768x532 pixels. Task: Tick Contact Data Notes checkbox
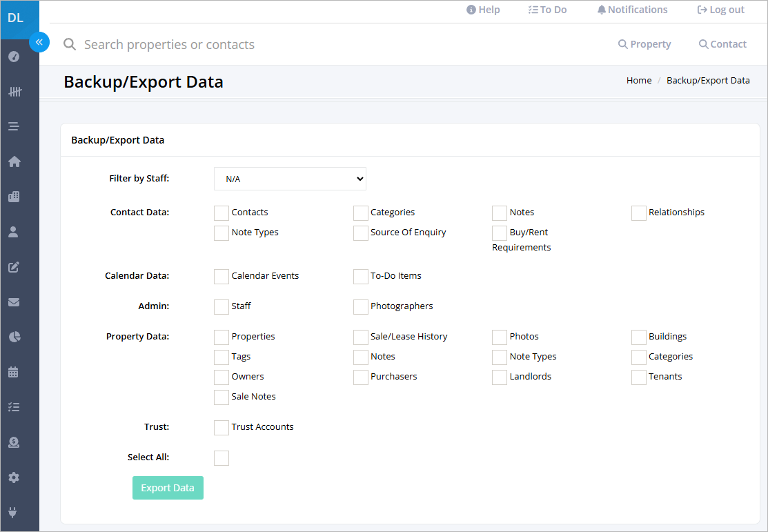[x=500, y=213]
